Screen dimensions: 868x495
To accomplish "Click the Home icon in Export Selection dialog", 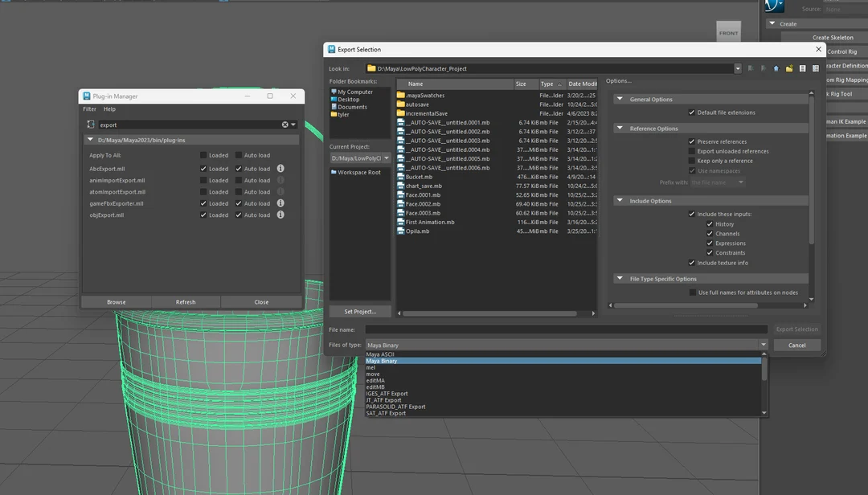I will point(776,67).
